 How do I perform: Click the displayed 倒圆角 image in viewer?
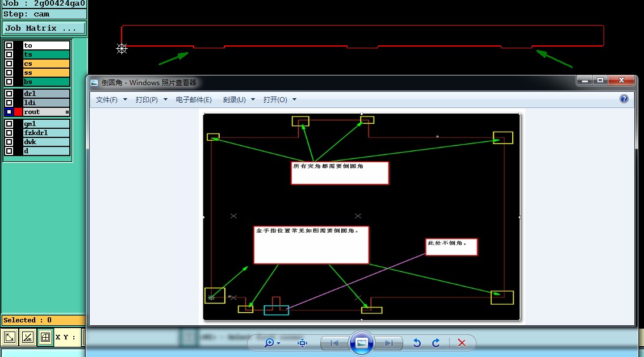coord(361,217)
